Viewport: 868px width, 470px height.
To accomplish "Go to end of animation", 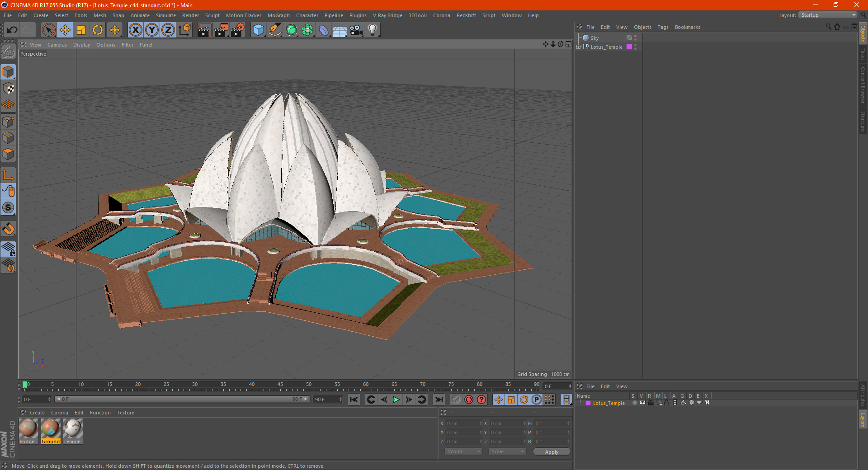I will (x=439, y=399).
